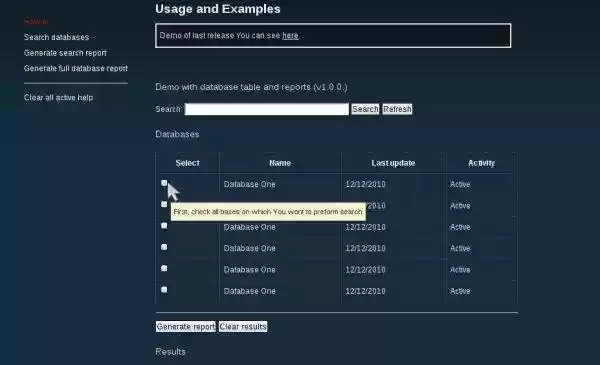Open Generate search report help link
Screen dimensions: 600x365
(65, 53)
